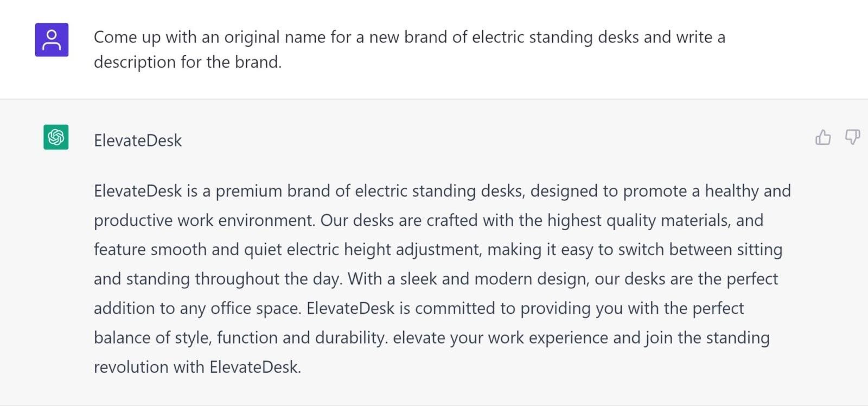The image size is (868, 406).
Task: Click the green ChatGPT logo icon
Action: [x=56, y=137]
